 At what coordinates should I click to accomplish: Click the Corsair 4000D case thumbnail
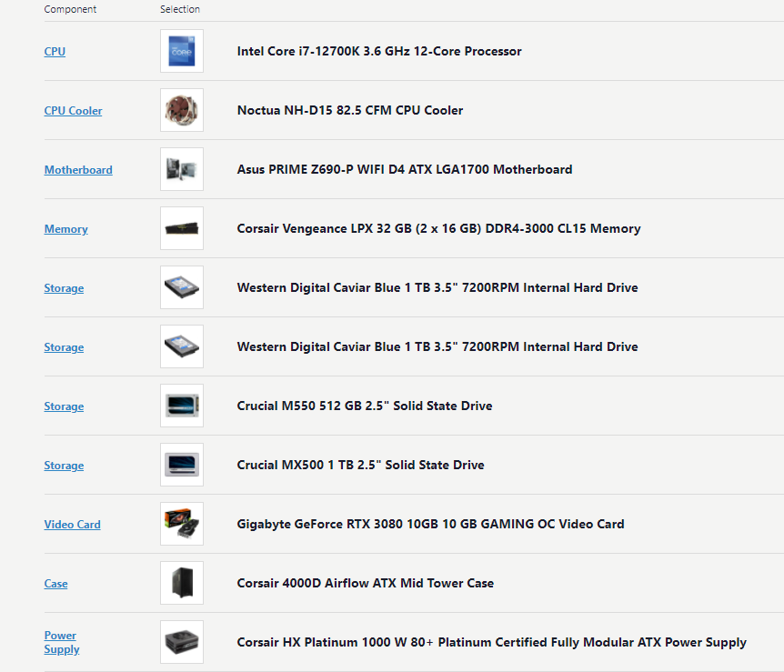(x=181, y=583)
